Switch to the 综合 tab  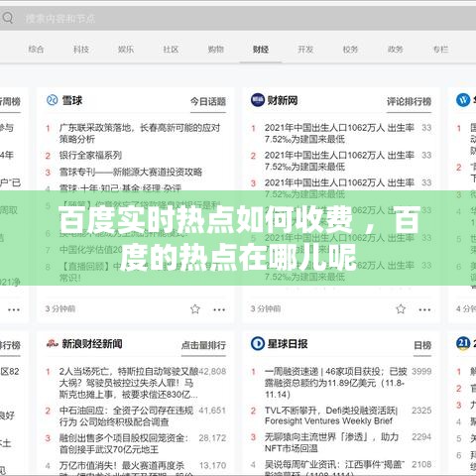pos(36,50)
